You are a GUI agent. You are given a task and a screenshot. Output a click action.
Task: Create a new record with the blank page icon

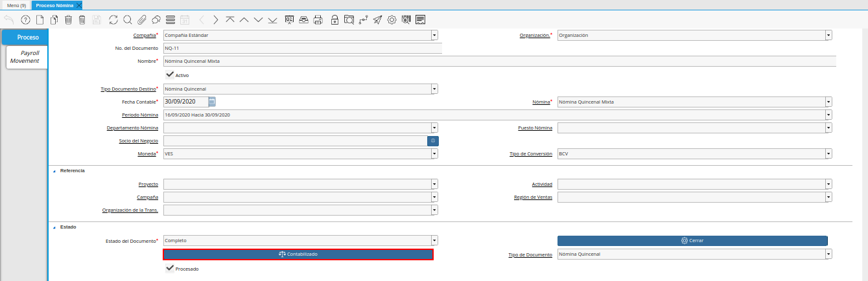click(x=40, y=19)
